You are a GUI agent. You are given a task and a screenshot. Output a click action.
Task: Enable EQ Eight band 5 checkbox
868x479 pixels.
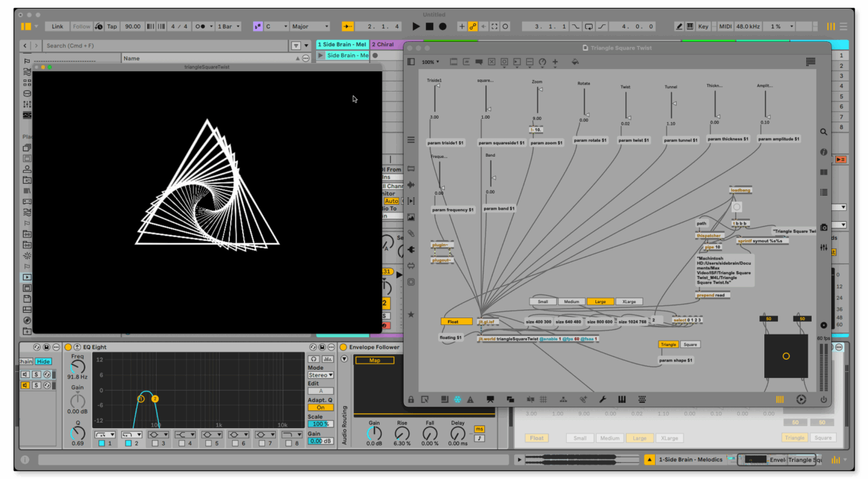pyautogui.click(x=208, y=444)
